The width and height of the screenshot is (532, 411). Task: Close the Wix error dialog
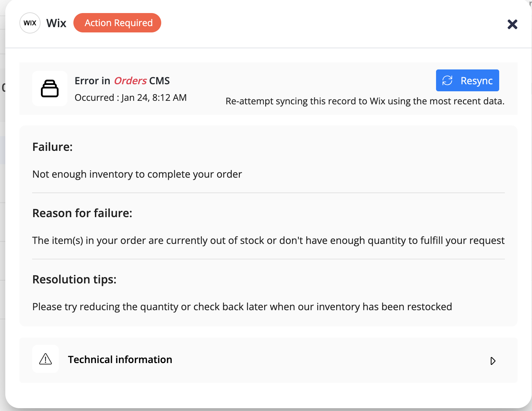click(x=512, y=24)
